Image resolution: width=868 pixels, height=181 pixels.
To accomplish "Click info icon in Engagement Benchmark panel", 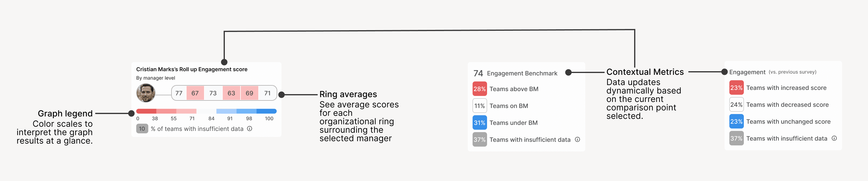I will [x=577, y=140].
